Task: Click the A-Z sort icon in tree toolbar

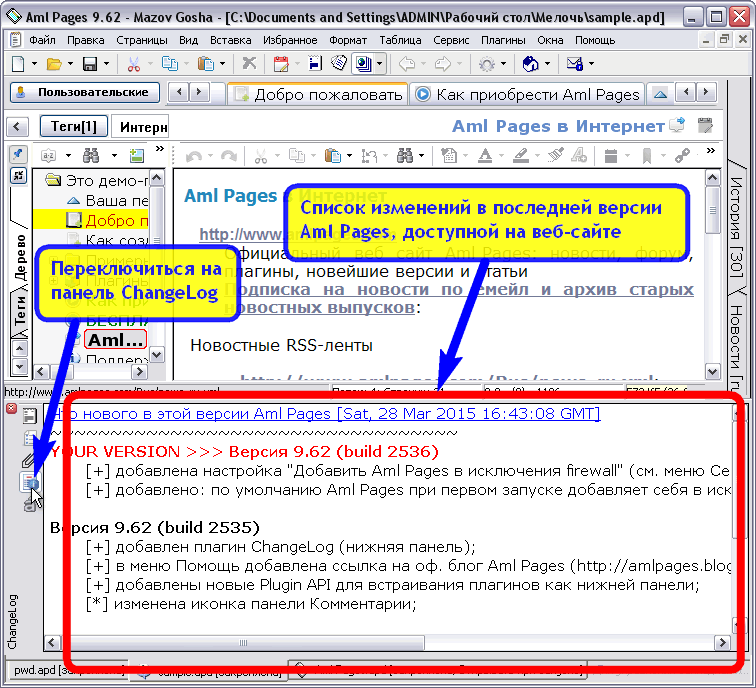Action: point(49,155)
